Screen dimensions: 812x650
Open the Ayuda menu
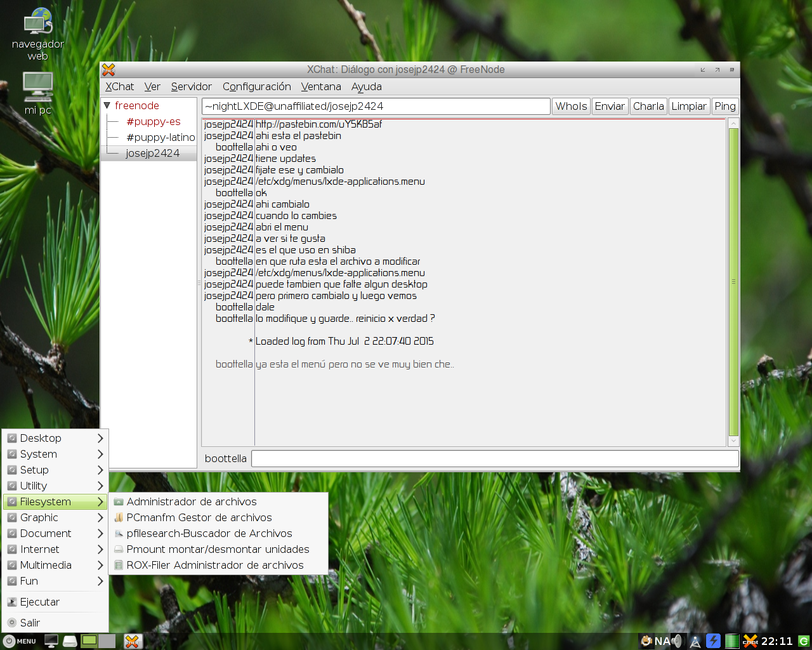(367, 86)
